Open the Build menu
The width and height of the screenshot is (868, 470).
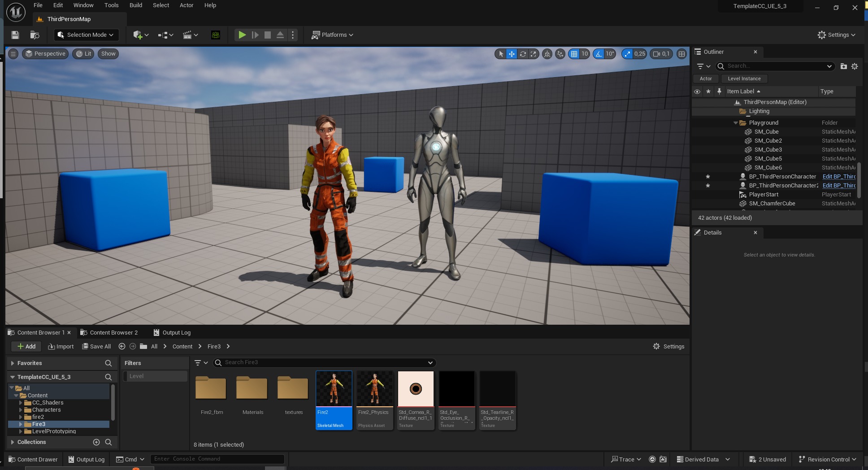(x=136, y=5)
